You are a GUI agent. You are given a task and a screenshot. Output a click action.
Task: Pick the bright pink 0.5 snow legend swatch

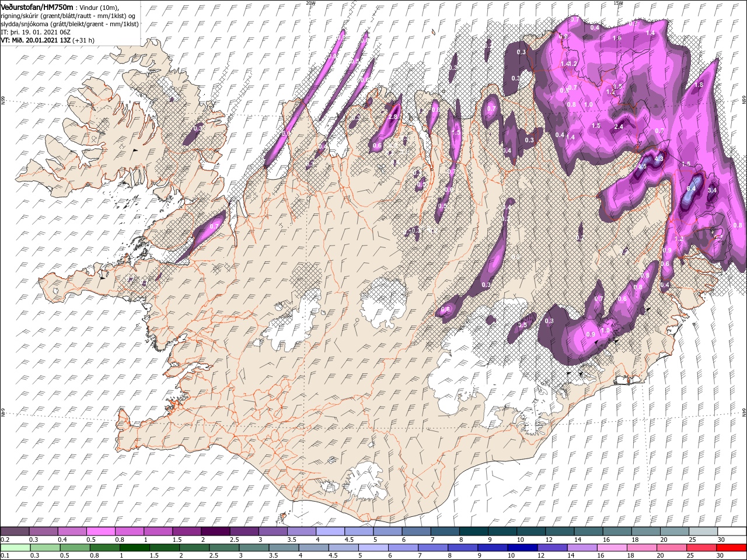click(100, 531)
